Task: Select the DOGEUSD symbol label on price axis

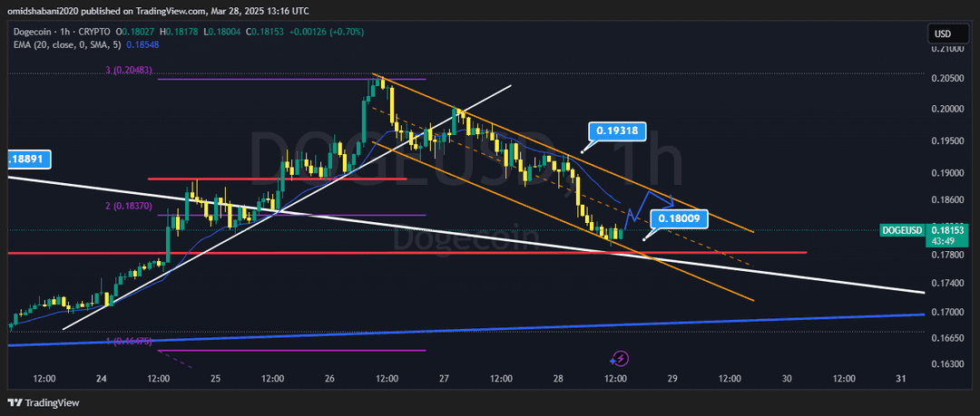Action: (902, 230)
